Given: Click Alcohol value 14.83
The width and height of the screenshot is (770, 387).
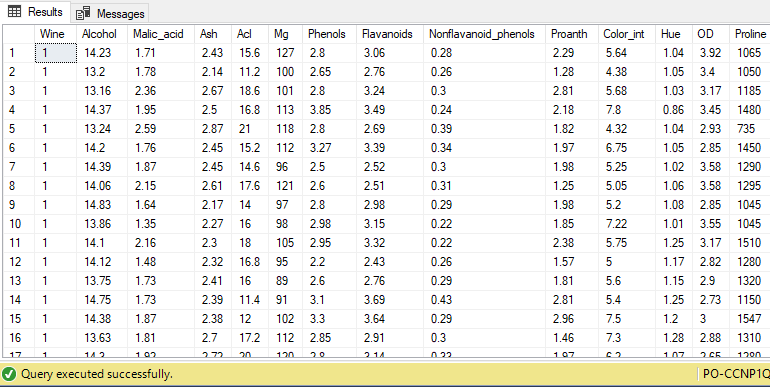Looking at the screenshot, I should click(x=98, y=204).
